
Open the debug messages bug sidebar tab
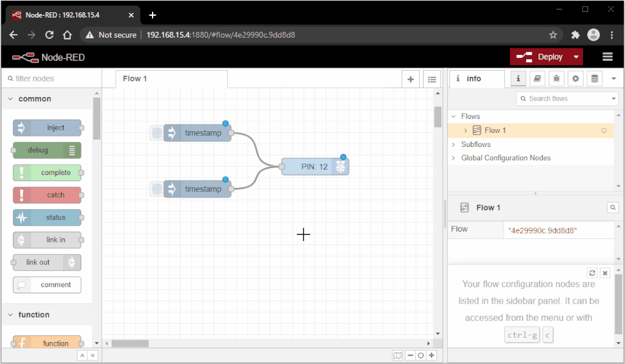pos(557,79)
